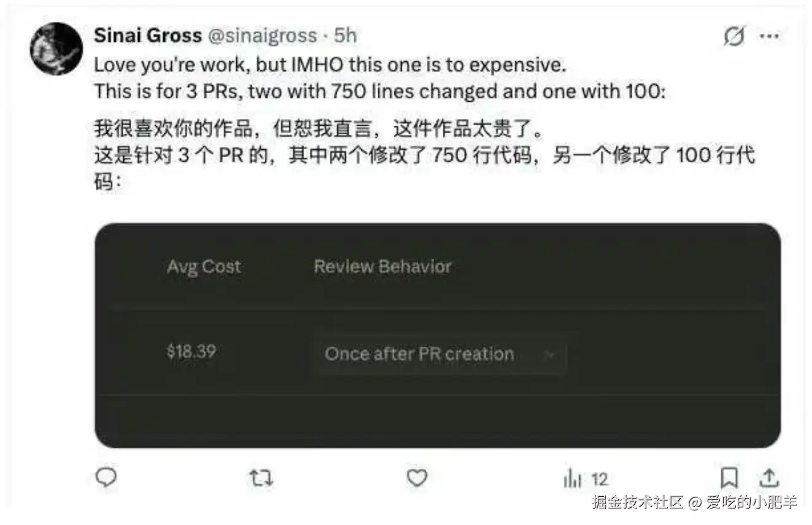Viewport: 812px width, 525px height.
Task: Open the @sinaigross handle link
Action: point(262,36)
